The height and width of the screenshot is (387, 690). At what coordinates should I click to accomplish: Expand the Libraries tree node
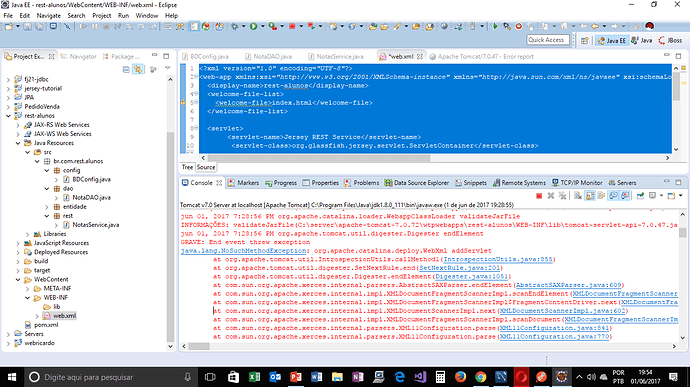pos(27,234)
